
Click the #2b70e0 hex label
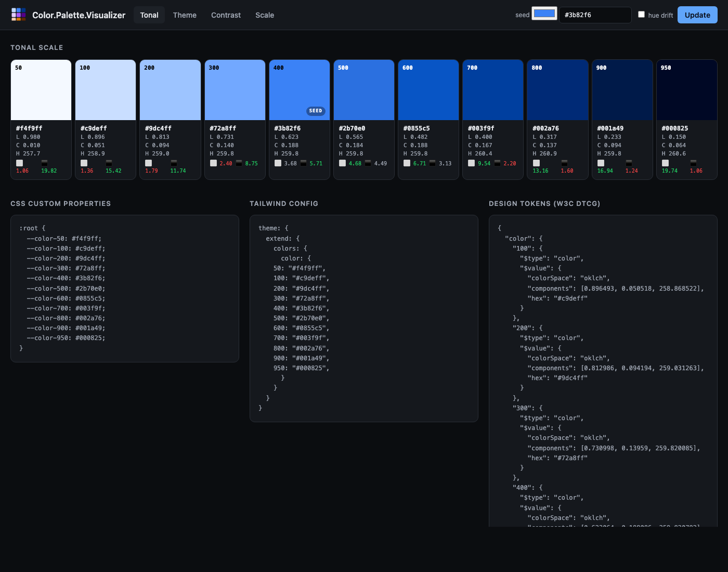[x=352, y=128]
